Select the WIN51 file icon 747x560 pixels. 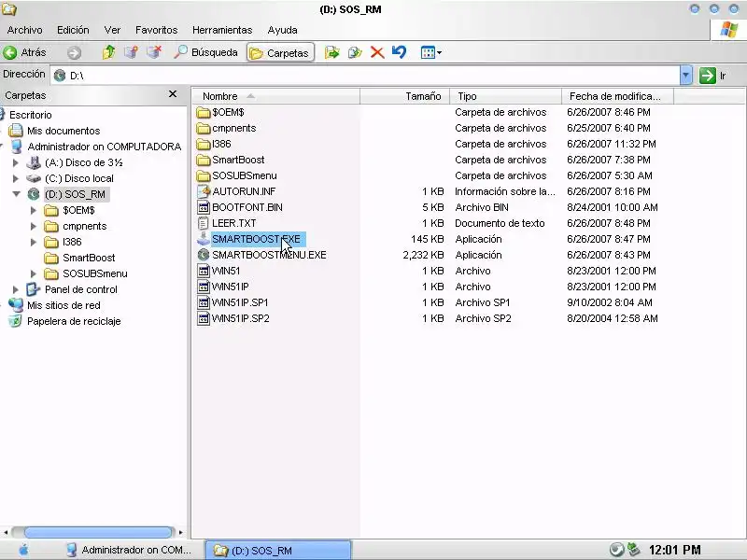(x=204, y=271)
